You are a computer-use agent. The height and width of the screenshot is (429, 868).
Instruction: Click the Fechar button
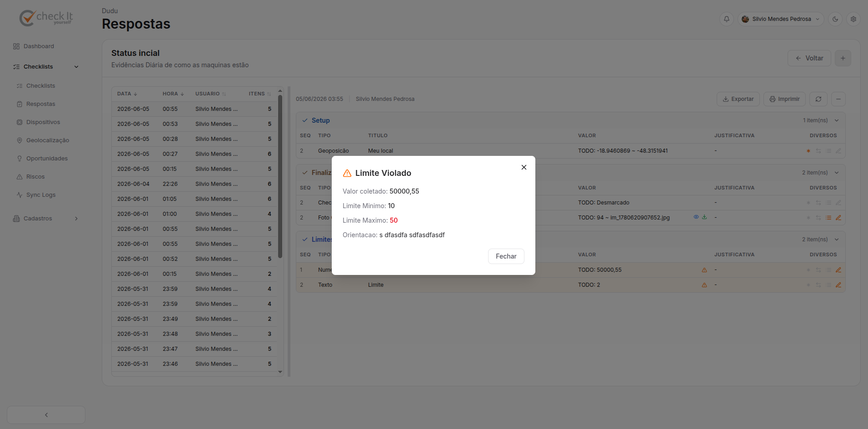pos(506,256)
